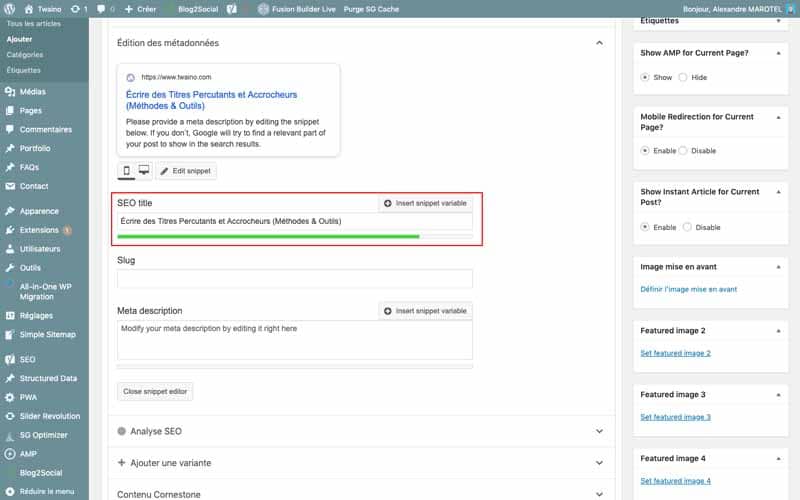Open the comments icon in admin bar
Image resolution: width=800 pixels, height=500 pixels.
(101, 8)
